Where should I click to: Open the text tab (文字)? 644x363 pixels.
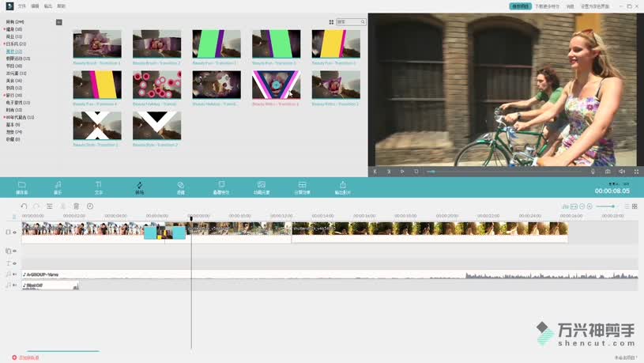tap(99, 187)
